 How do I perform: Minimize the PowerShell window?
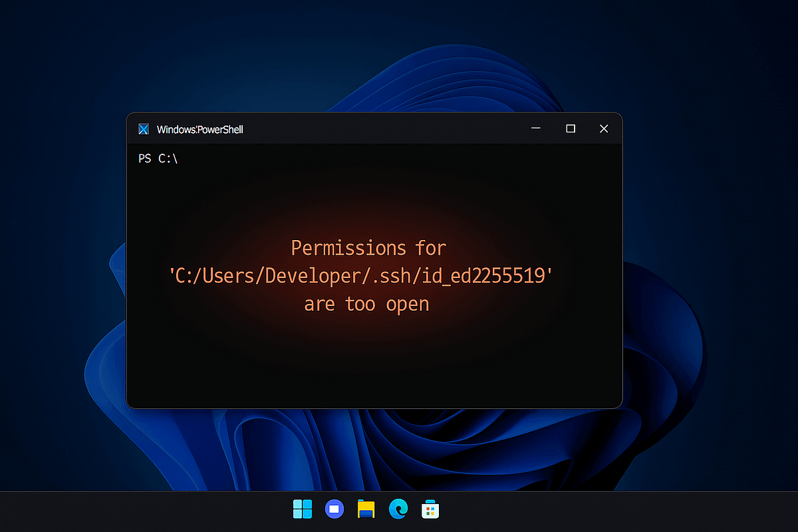click(536, 129)
